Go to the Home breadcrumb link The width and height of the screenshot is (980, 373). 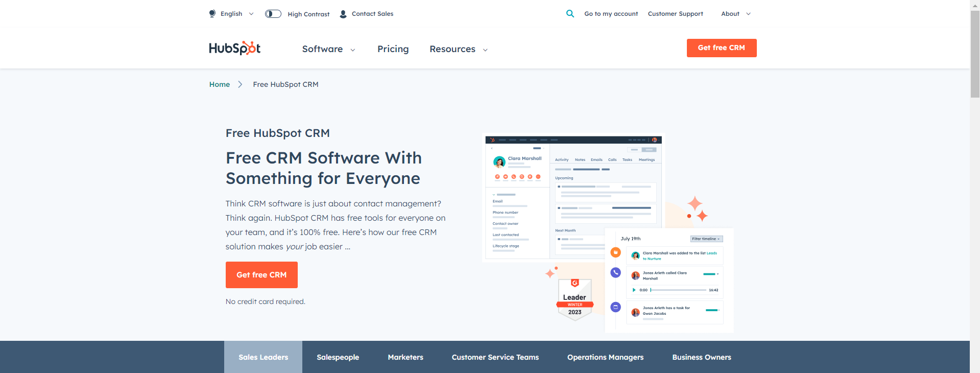pyautogui.click(x=220, y=84)
